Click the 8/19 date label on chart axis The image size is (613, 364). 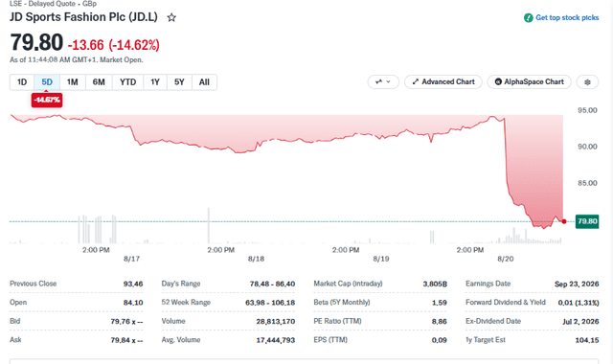(381, 259)
